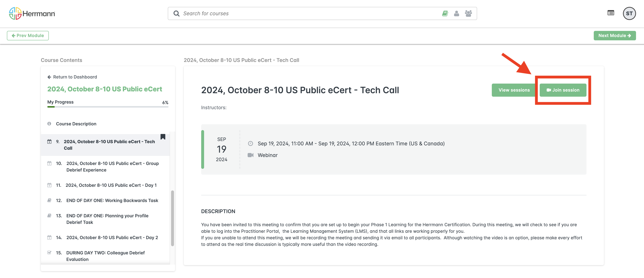Click the calendar icon for Day 1 module
The image size is (644, 278).
tap(50, 185)
